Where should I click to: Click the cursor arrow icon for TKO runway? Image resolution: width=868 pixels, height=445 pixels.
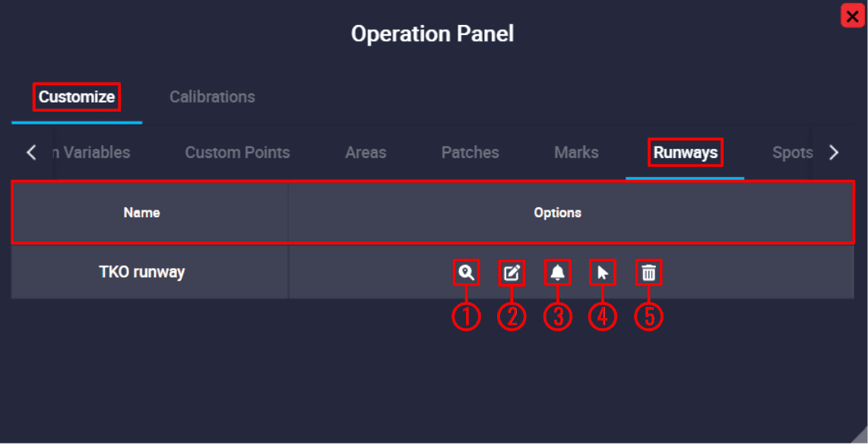pyautogui.click(x=603, y=273)
